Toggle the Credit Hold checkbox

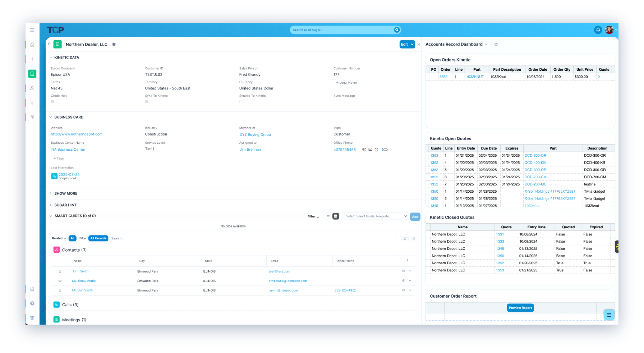tap(52, 102)
